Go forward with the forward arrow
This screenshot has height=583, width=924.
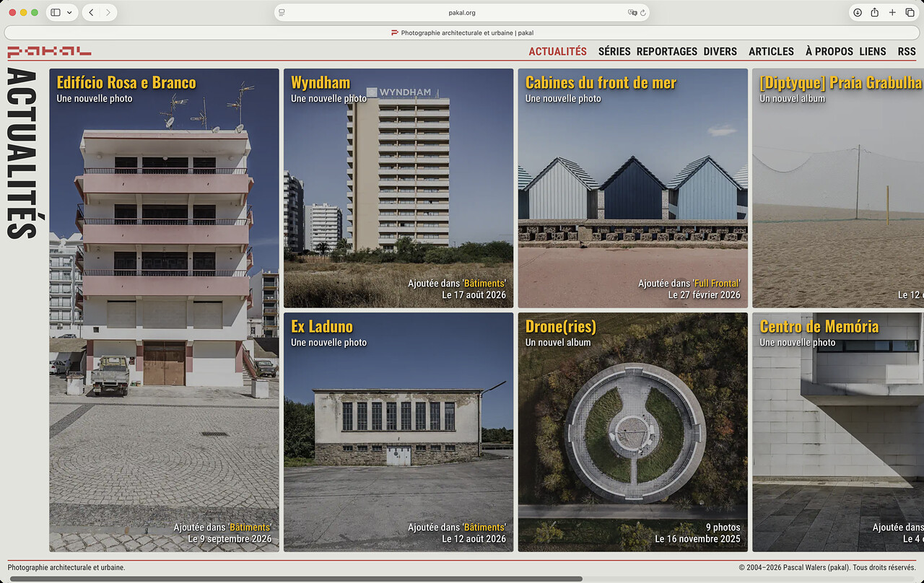click(108, 12)
